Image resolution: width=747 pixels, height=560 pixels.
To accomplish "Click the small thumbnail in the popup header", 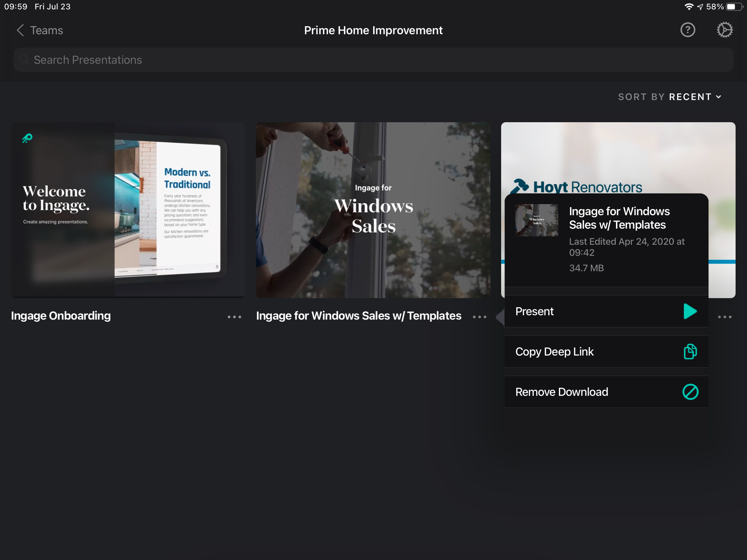I will coord(537,220).
